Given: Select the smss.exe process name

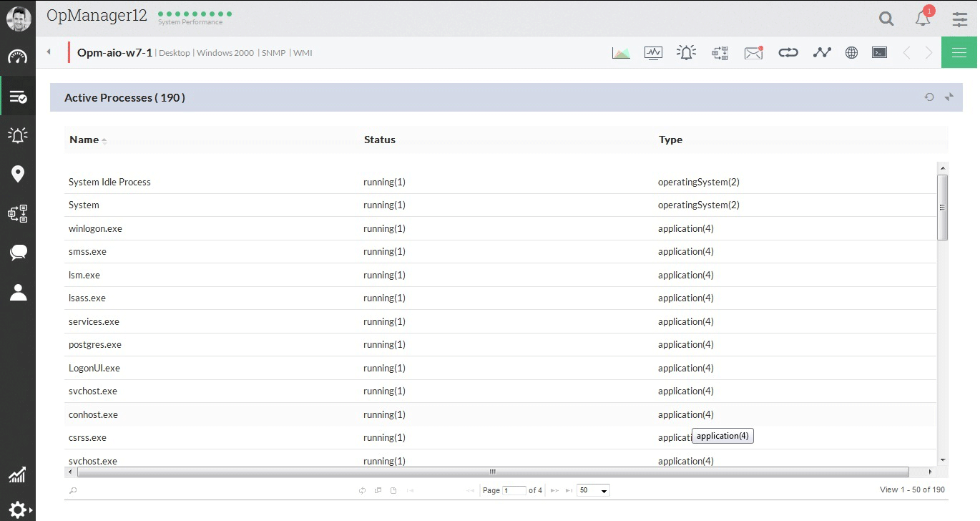Looking at the screenshot, I should point(87,251).
